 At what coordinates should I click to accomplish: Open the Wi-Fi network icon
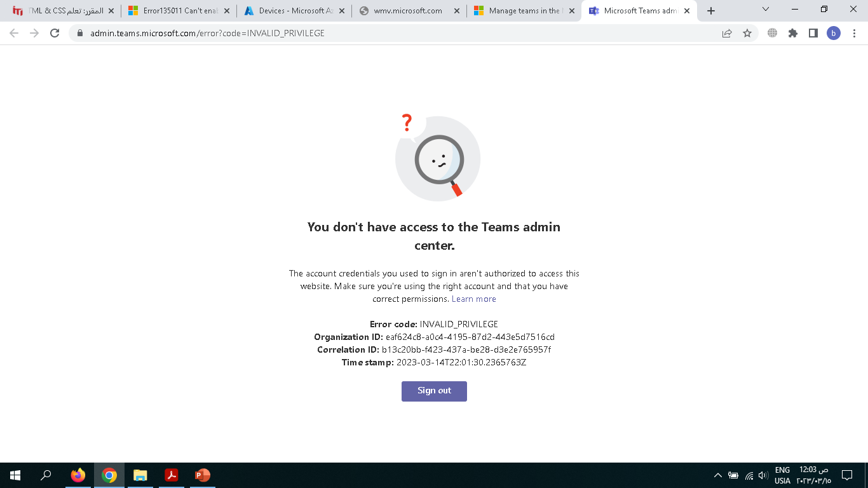pyautogui.click(x=749, y=475)
